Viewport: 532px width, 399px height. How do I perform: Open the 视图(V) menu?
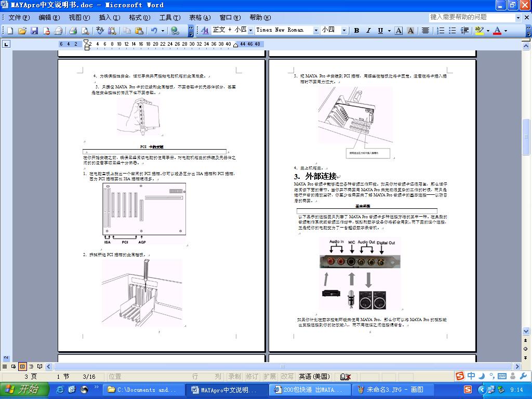pos(79,18)
